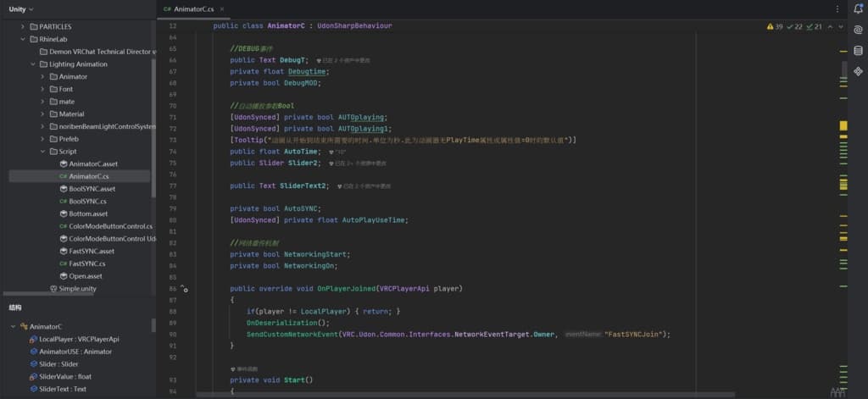Click the inlay hint after AutoTime
Viewport: 868px width, 399px height.
[x=337, y=152]
